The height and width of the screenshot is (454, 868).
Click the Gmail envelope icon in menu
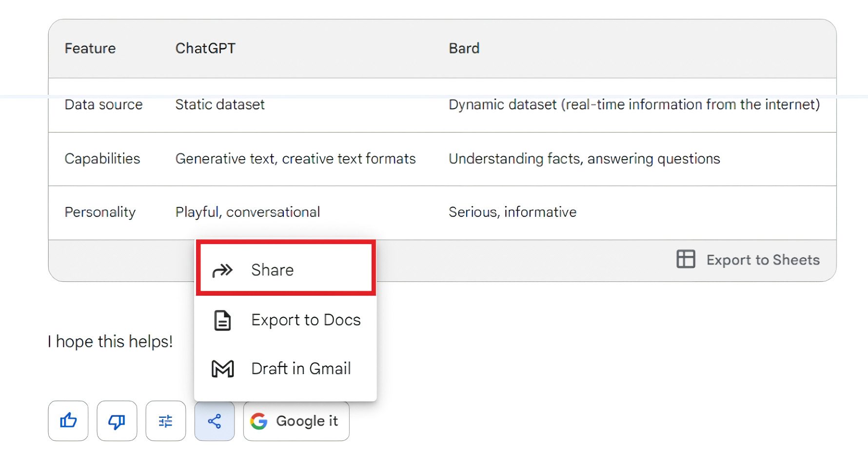pos(223,369)
